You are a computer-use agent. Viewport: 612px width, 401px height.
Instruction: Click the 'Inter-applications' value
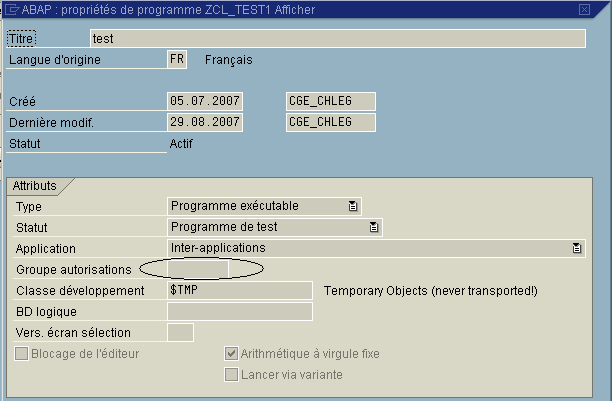tap(218, 248)
